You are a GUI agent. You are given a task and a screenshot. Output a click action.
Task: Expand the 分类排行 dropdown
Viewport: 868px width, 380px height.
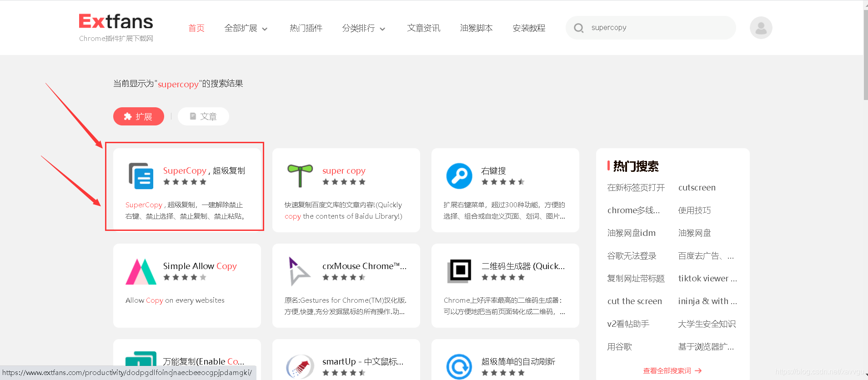[364, 28]
